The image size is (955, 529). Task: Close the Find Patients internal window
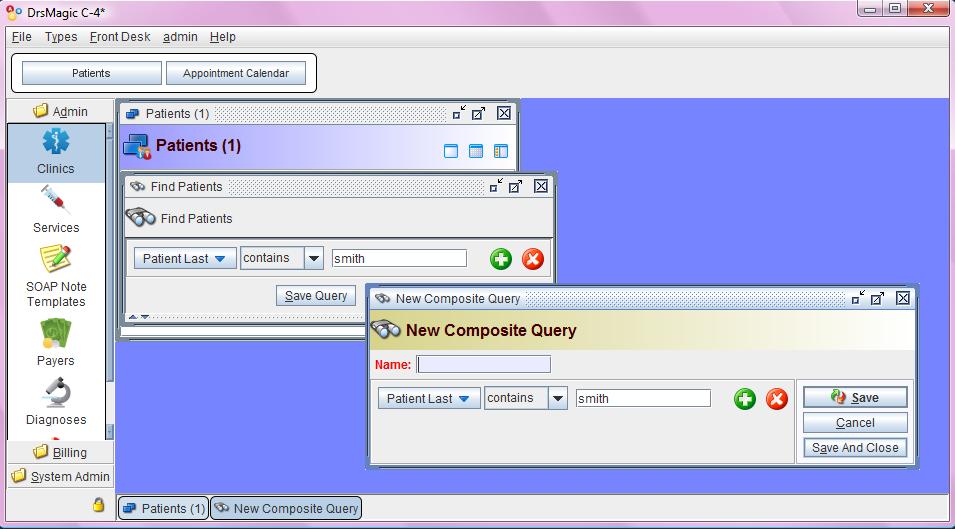coord(541,186)
